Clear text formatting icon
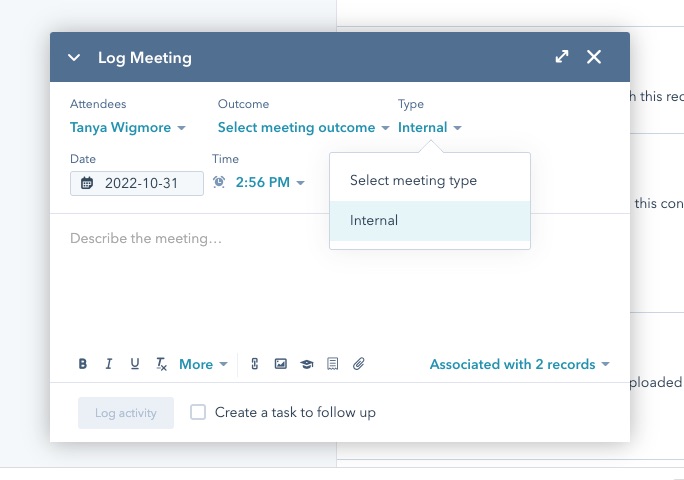This screenshot has height=480, width=684. click(161, 365)
